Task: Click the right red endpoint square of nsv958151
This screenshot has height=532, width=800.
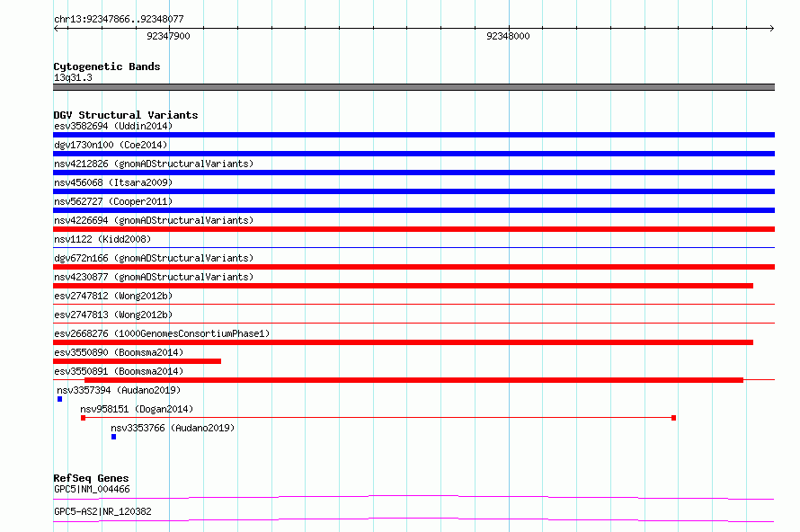Action: coord(673,418)
